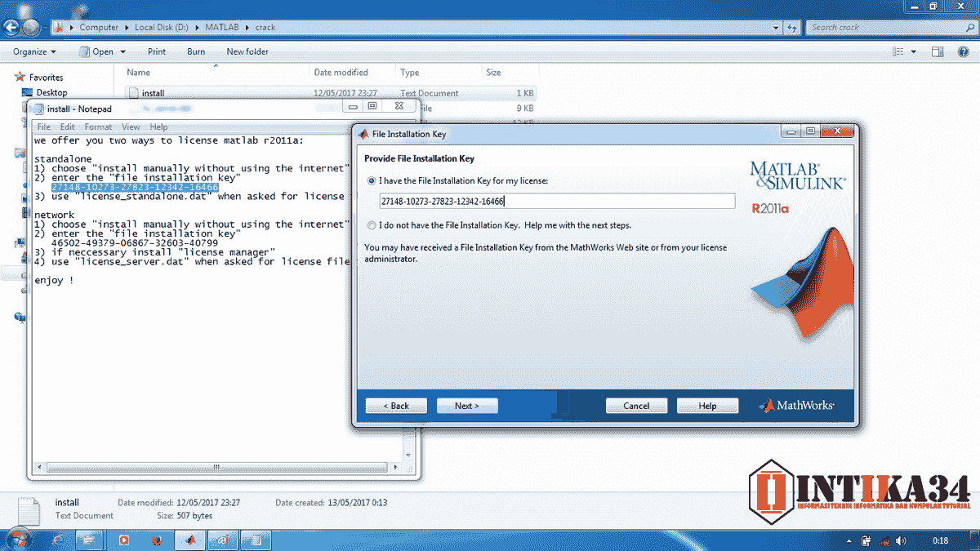Click Print in Explorer toolbar
Viewport: 980px width, 551px height.
157,51
